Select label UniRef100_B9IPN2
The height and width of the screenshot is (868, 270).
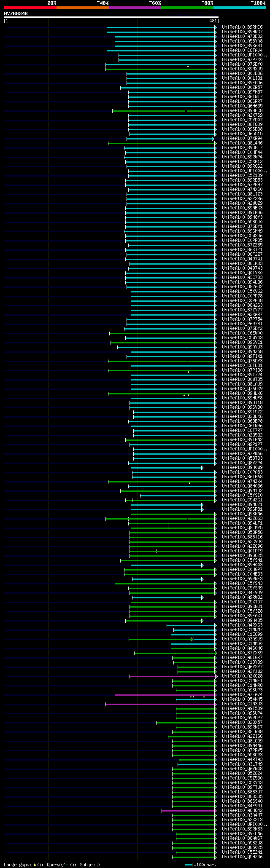(242, 440)
